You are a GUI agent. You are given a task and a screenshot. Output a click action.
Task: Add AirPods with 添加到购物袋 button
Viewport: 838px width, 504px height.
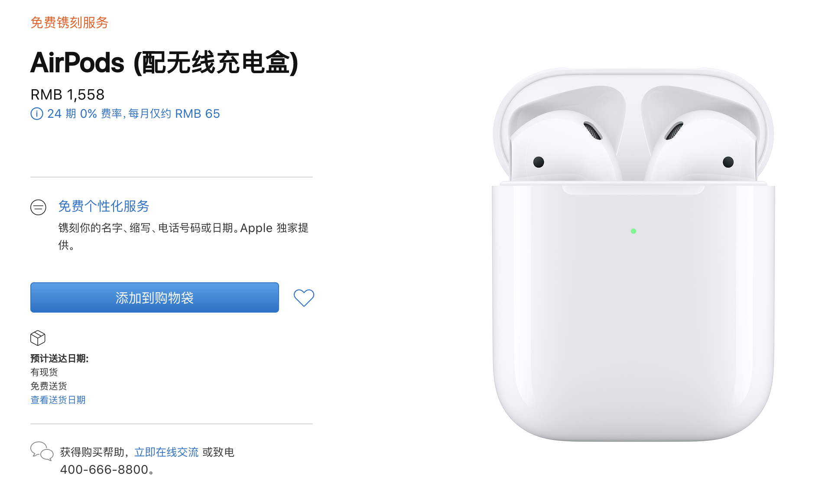[x=155, y=297]
